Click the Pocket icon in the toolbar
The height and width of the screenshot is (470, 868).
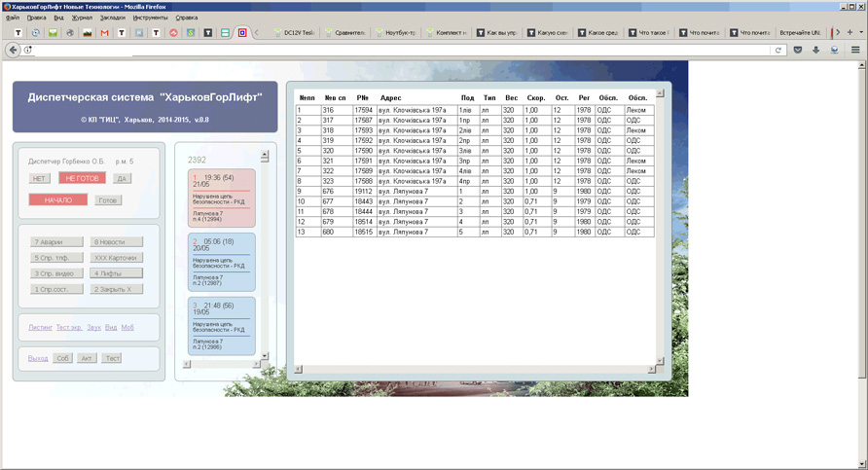tap(798, 50)
